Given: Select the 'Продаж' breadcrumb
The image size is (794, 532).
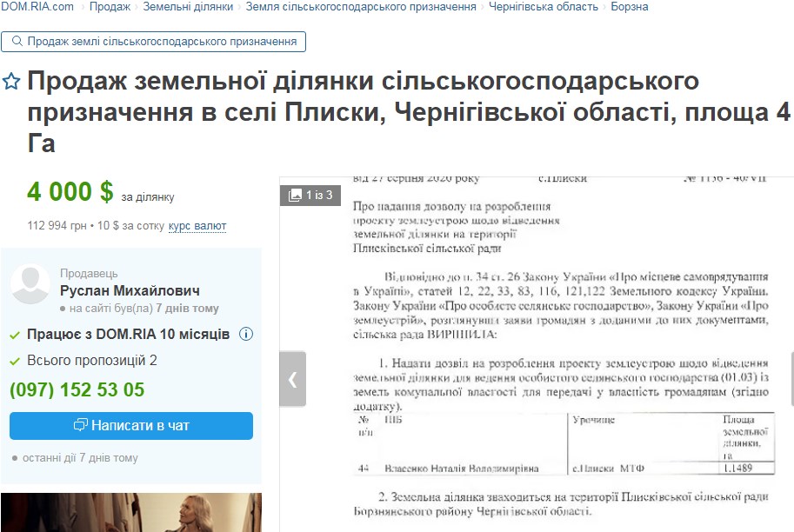Looking at the screenshot, I should 110,7.
